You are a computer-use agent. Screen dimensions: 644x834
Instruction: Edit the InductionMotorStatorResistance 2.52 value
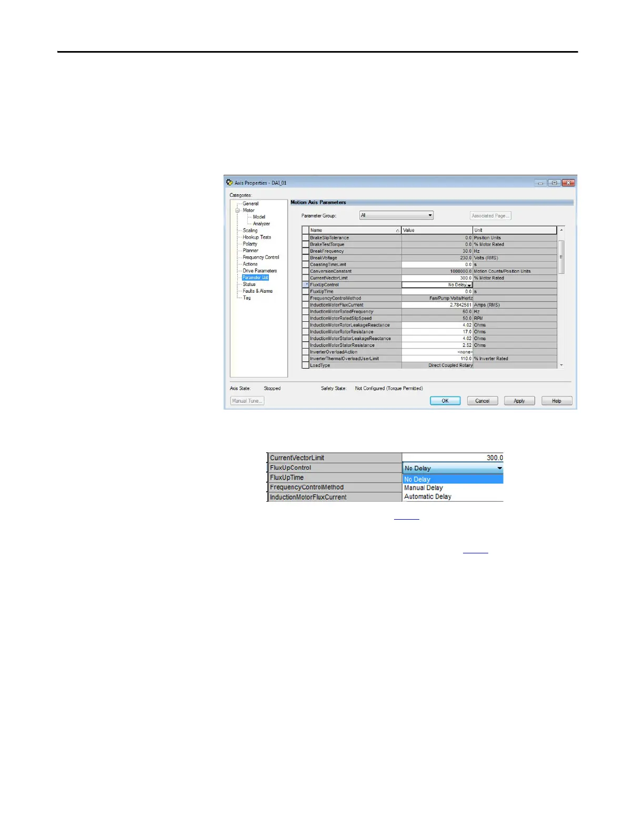point(437,345)
